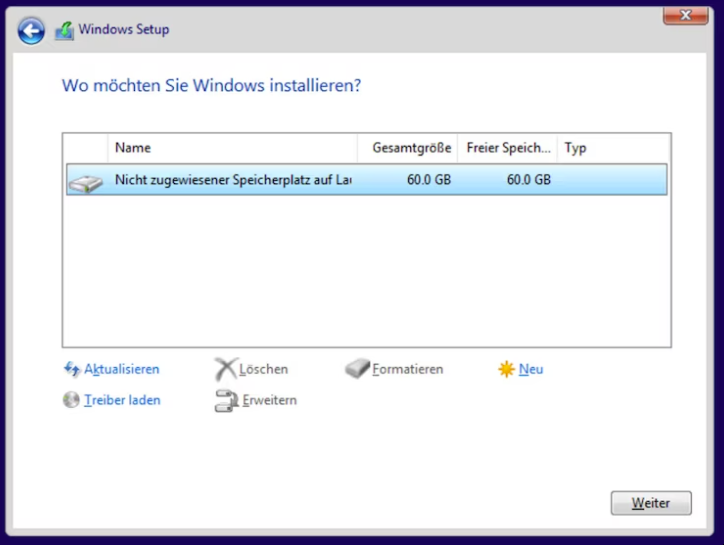Click the disk icon in partition row

click(x=85, y=183)
